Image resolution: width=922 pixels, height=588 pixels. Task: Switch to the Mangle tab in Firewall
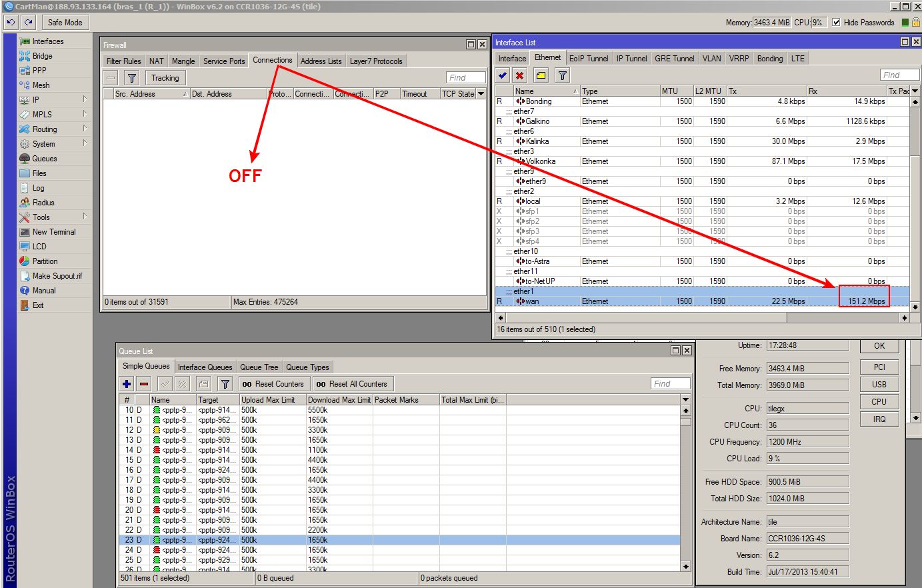tap(183, 61)
